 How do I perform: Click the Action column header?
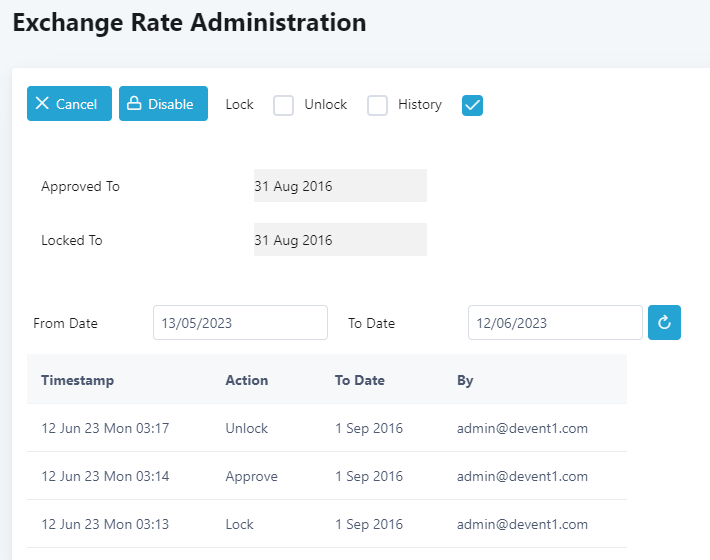tap(247, 380)
